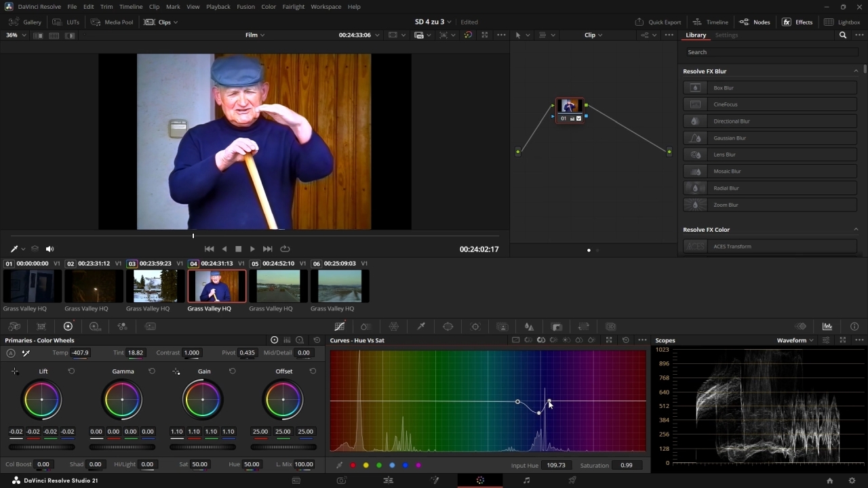Open the Home project manager icon
The height and width of the screenshot is (488, 868).
[x=829, y=480]
